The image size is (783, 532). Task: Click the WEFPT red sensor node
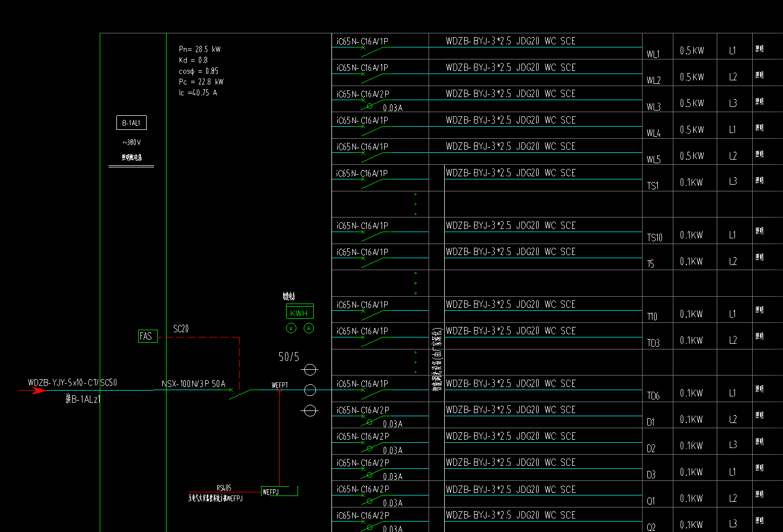(x=279, y=390)
